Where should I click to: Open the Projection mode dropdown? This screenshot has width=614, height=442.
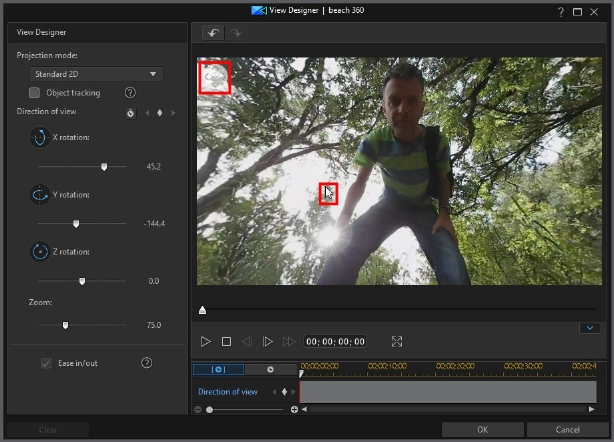(x=96, y=74)
